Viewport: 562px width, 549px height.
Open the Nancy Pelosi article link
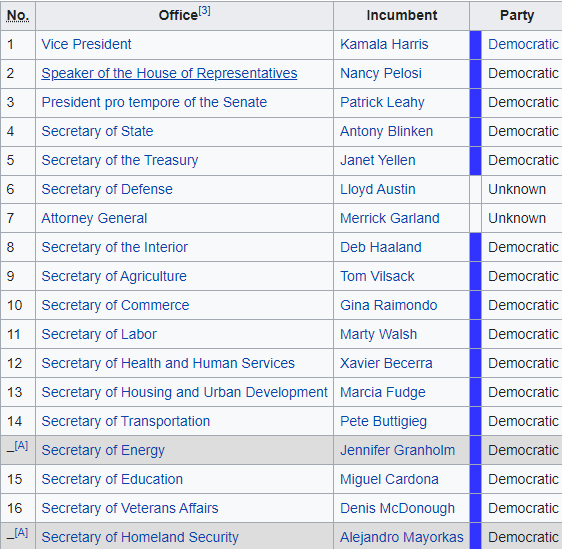381,73
